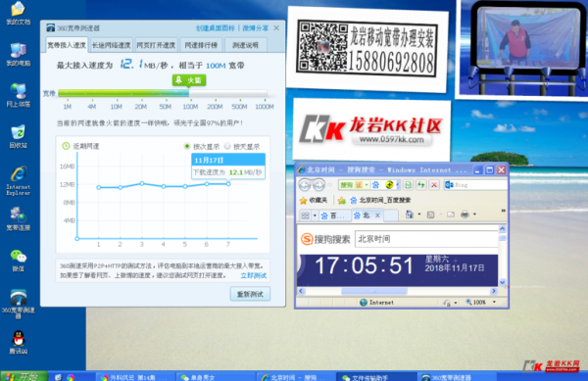Expand the Print button dropdown arrow
The width and height of the screenshot is (588, 381).
[474, 214]
